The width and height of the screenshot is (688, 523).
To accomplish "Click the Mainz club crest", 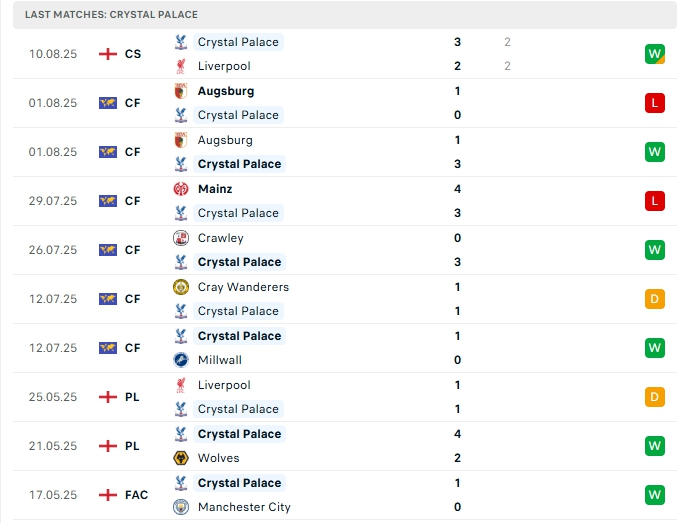I will (180, 189).
